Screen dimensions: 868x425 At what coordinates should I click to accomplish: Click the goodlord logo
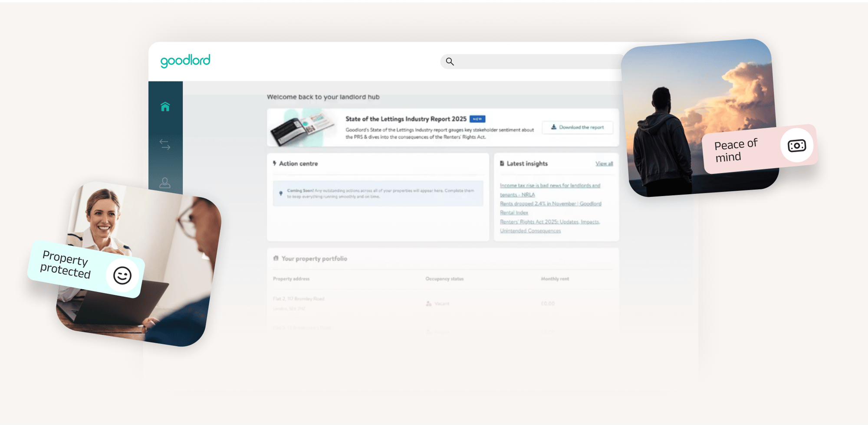tap(185, 61)
